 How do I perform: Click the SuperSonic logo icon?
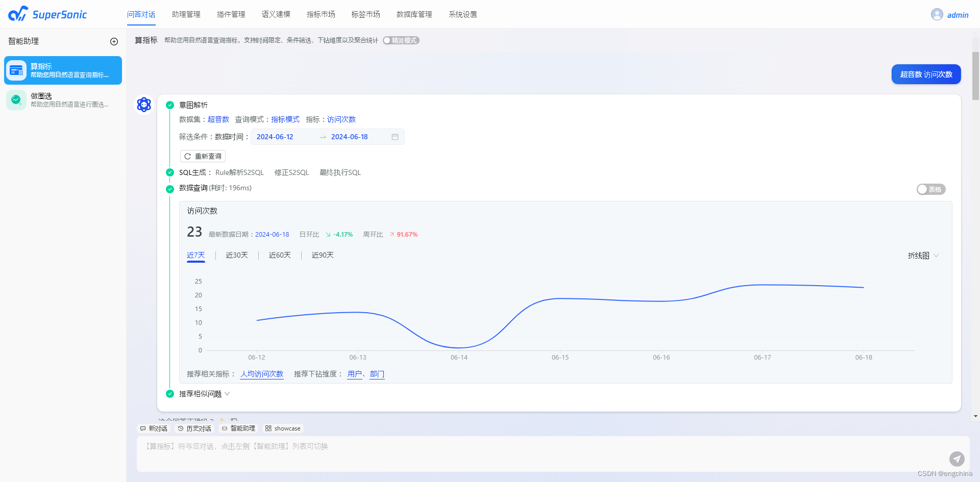tap(18, 14)
